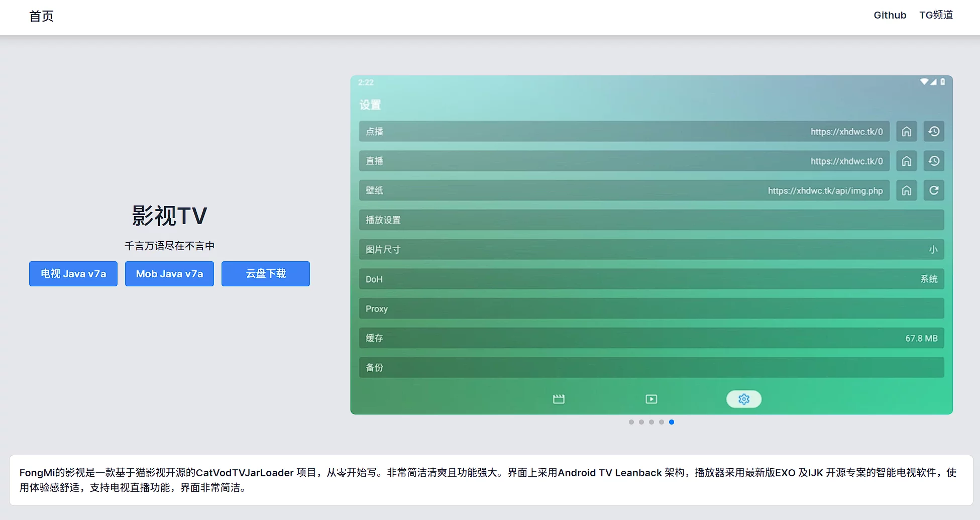Click 云盘下载 button
Screen dimensions: 980x520
click(x=265, y=274)
